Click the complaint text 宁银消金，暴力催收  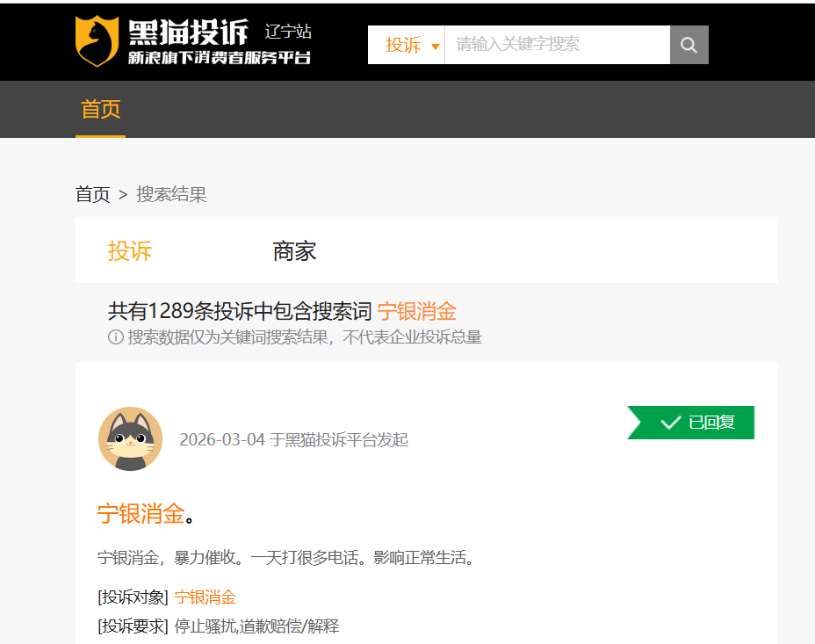pyautogui.click(x=287, y=558)
